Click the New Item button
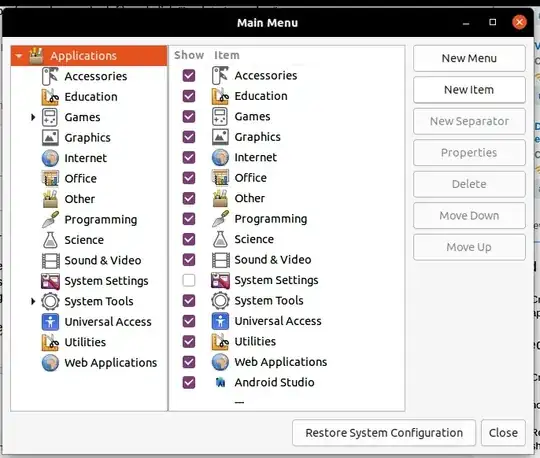This screenshot has height=458, width=540. (469, 90)
